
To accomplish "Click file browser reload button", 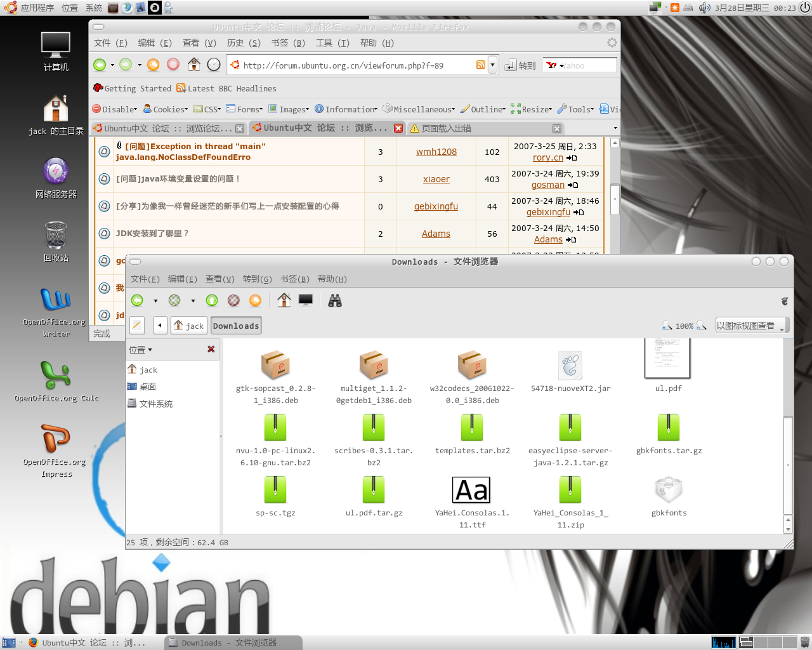I will pos(255,300).
